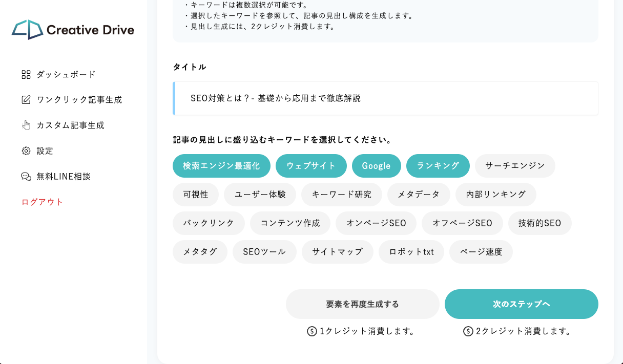Image resolution: width=623 pixels, height=364 pixels.
Task: Enable the バックリンク keyword chip
Action: [209, 223]
